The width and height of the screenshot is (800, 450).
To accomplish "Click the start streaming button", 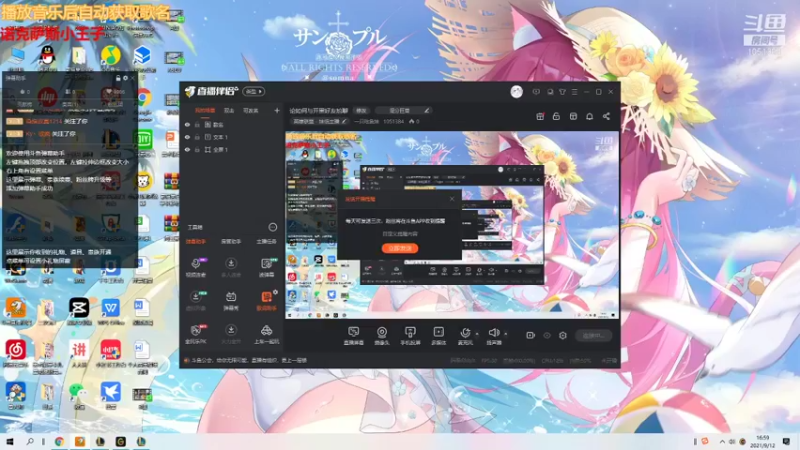I will click(x=593, y=335).
